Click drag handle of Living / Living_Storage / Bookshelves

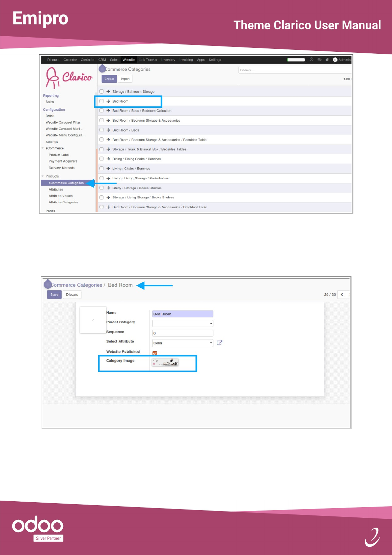pos(108,178)
